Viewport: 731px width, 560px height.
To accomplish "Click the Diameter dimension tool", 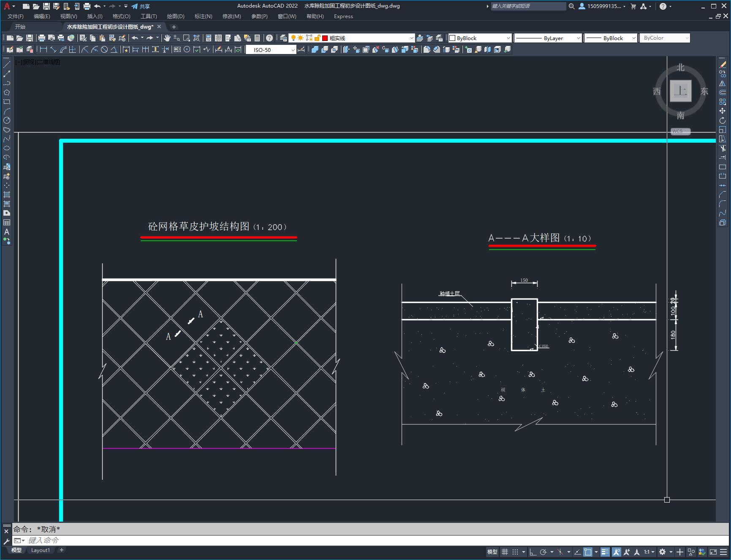I will (104, 50).
